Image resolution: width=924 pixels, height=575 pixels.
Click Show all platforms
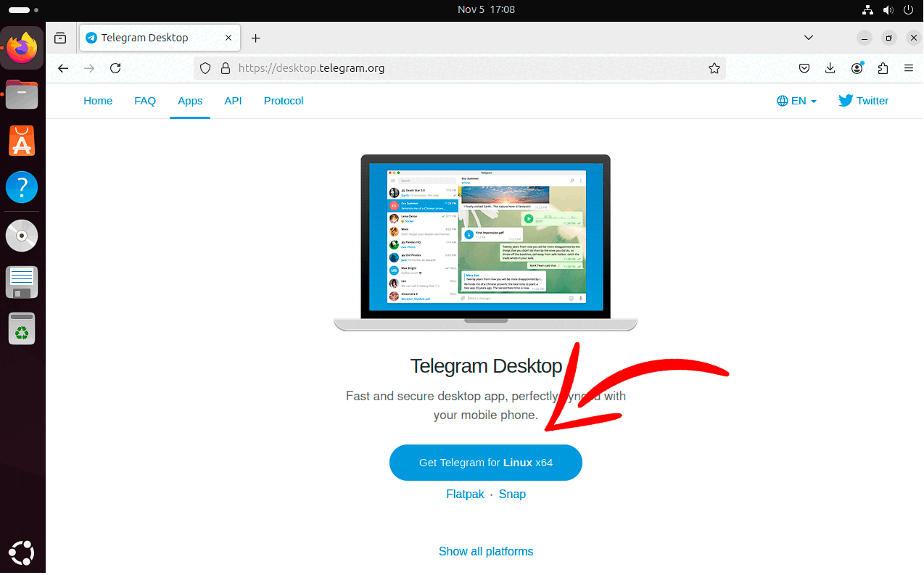[486, 551]
